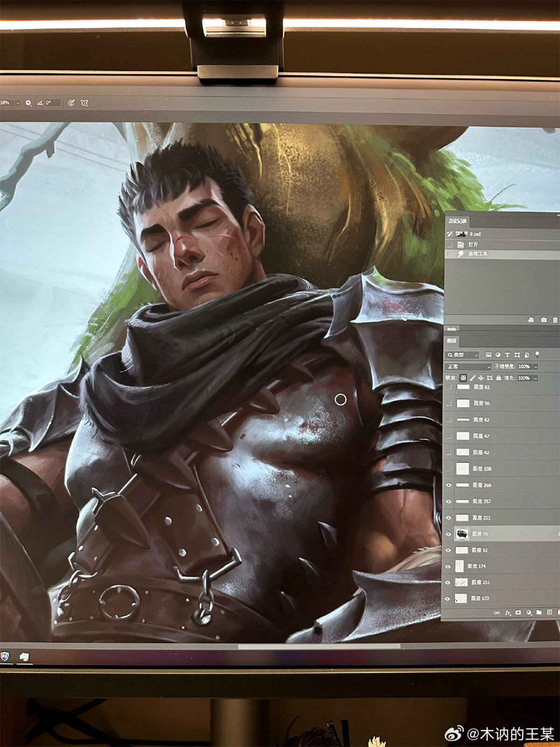Click the history brush source icon beside 8.psd
This screenshot has width=560, height=747.
pos(450,234)
